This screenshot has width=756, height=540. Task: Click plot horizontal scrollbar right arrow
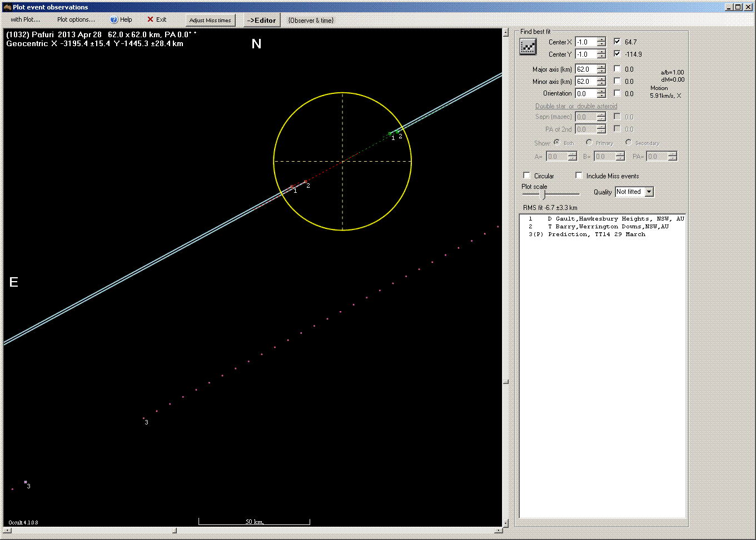498,531
